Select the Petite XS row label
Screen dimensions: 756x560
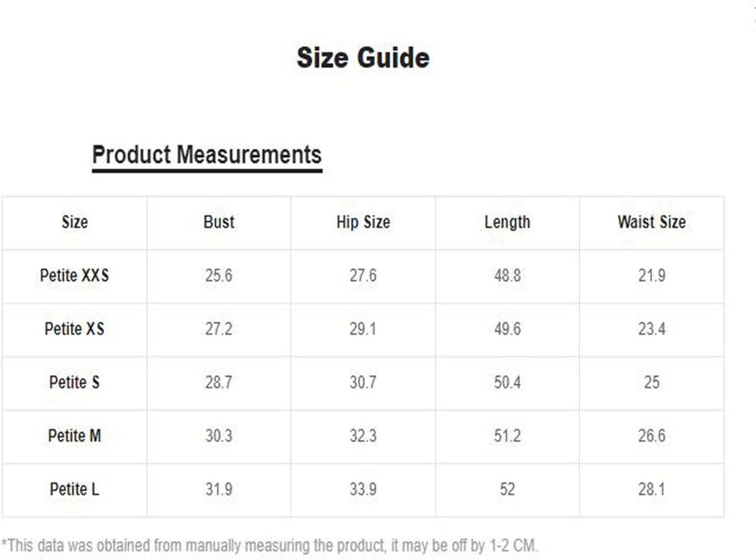click(75, 329)
